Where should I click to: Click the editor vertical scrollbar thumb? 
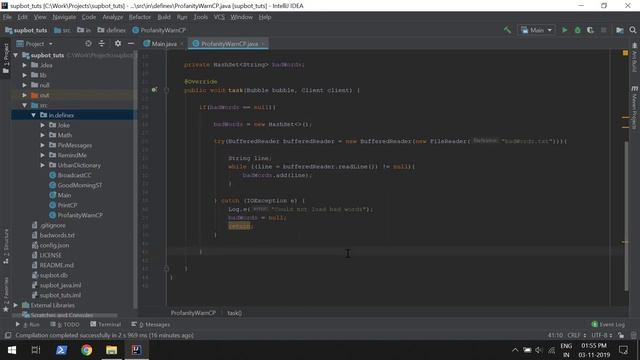click(x=626, y=216)
